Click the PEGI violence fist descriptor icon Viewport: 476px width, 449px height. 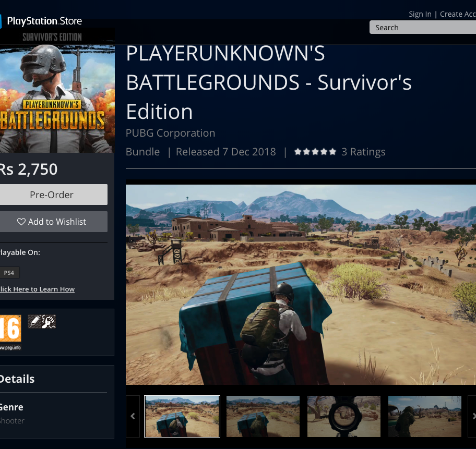click(x=49, y=322)
